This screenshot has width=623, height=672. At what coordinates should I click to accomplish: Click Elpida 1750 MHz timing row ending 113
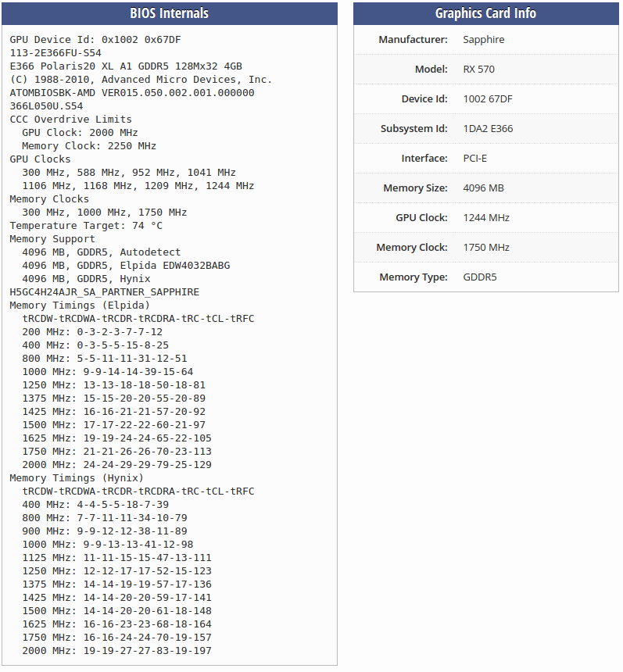click(116, 452)
